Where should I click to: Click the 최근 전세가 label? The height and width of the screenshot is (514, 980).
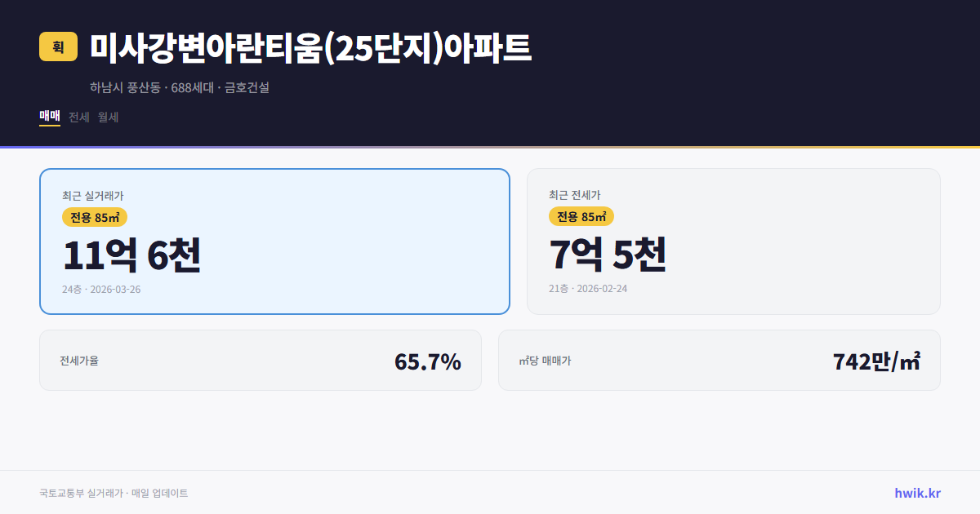574,195
